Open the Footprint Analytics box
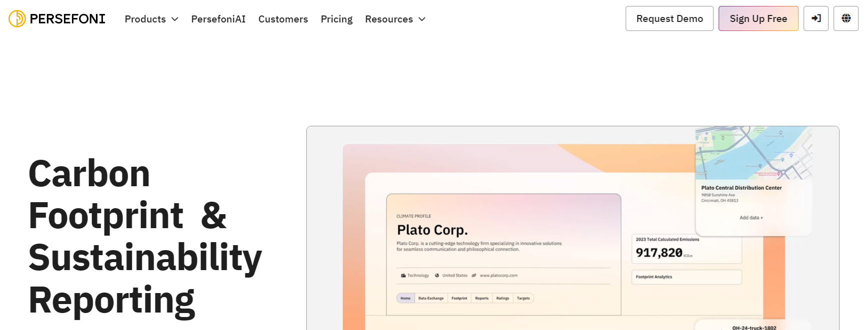868x330 pixels. point(686,277)
